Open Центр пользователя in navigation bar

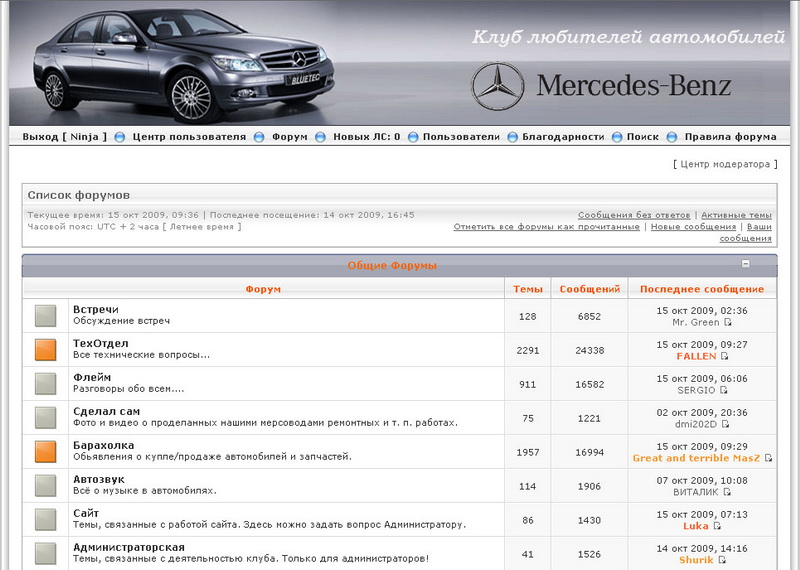click(189, 137)
